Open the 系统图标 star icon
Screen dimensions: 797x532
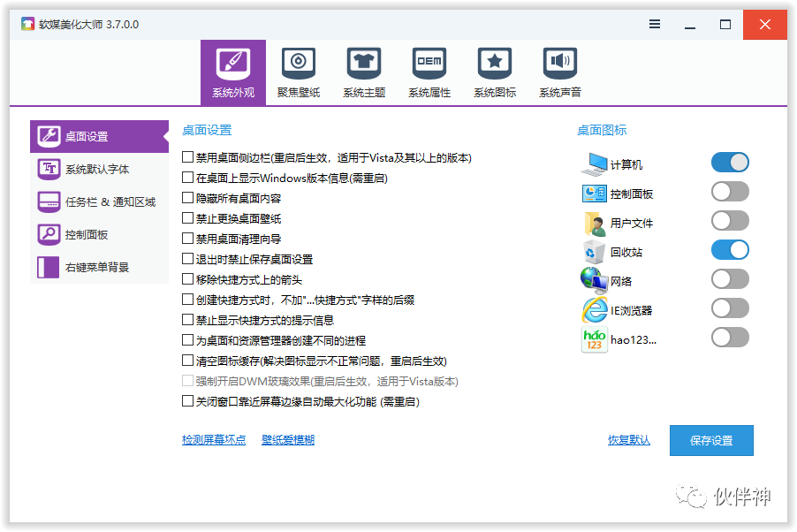(x=495, y=64)
